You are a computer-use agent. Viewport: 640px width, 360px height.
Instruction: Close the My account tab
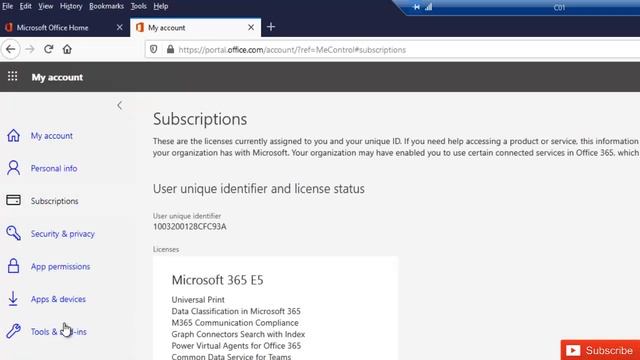click(251, 27)
